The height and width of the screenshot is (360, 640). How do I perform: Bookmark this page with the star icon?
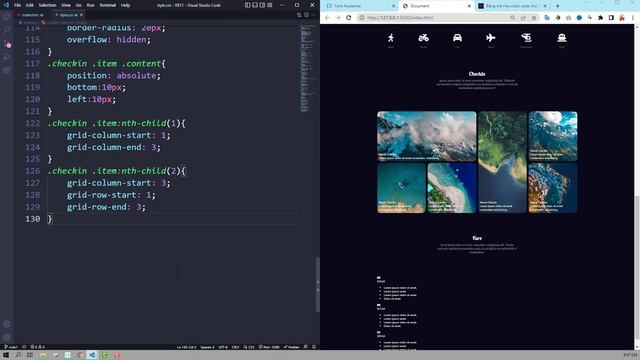534,18
